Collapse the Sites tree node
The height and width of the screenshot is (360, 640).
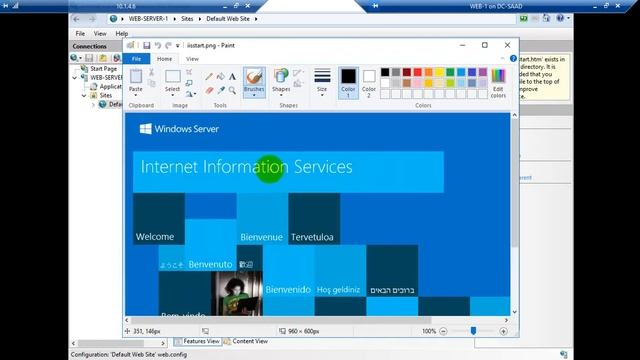[x=84, y=96]
